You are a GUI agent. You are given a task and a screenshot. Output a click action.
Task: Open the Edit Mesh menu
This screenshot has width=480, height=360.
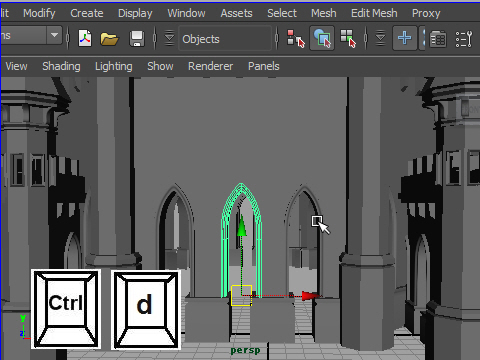(374, 13)
